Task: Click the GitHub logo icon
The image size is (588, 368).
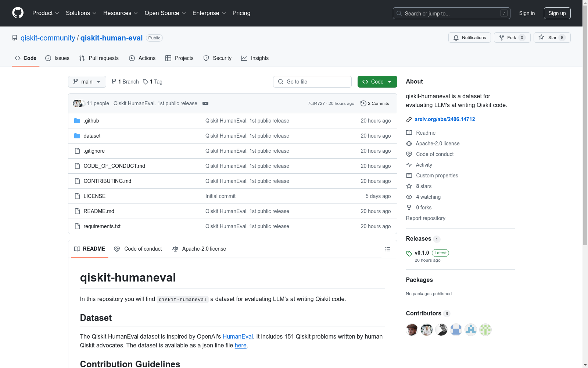Action: pos(18,13)
